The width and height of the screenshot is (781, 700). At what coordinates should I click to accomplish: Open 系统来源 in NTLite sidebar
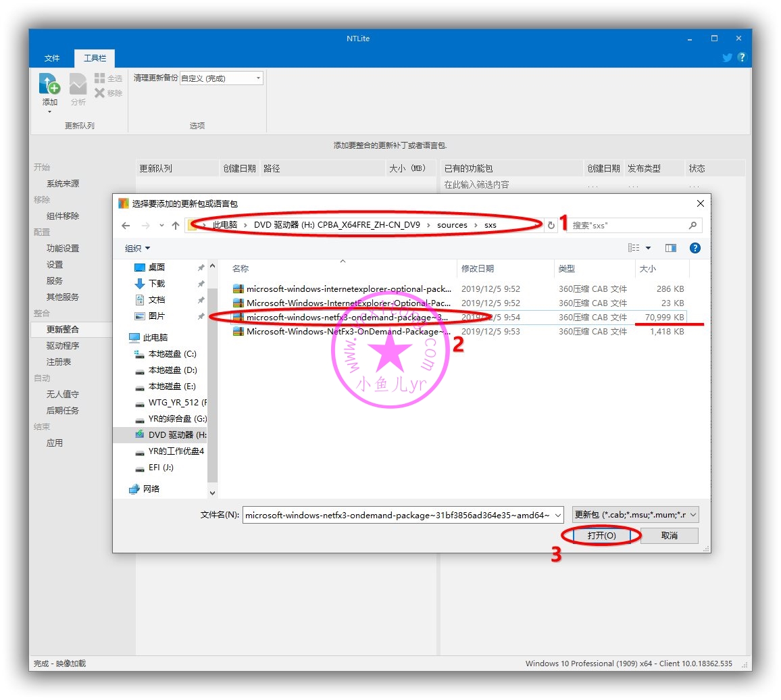click(63, 183)
